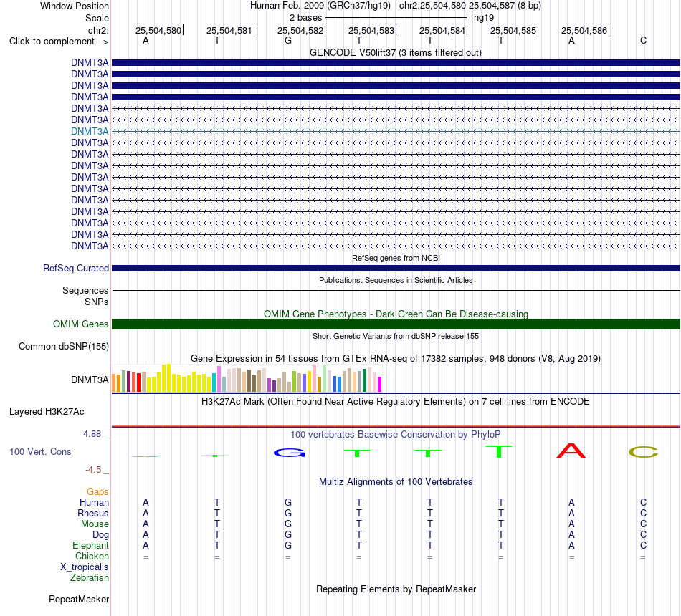This screenshot has height=616, width=681.
Task: Open the H3K27Ac Mark ENCODE track title
Action: tap(395, 401)
